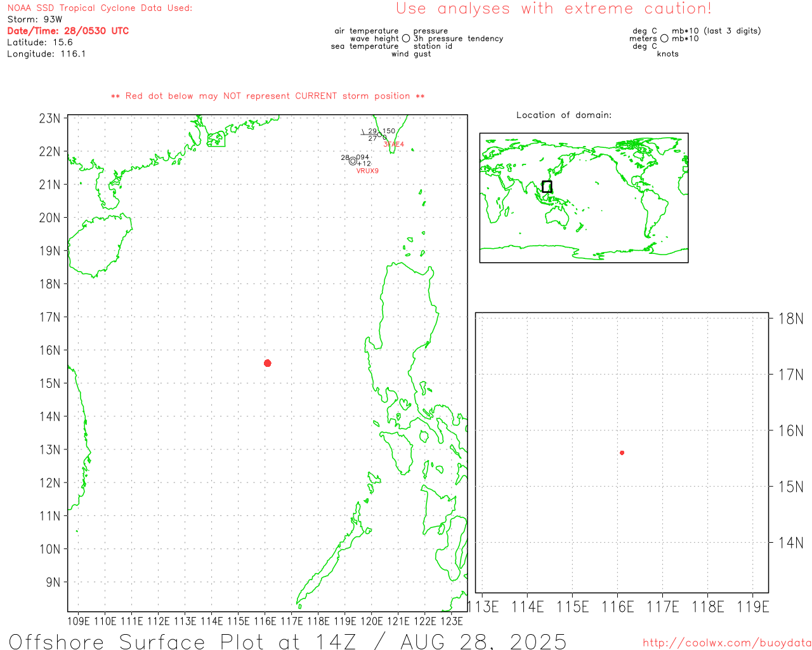
Task: Click the black domain box on the world map
Action: [x=547, y=187]
